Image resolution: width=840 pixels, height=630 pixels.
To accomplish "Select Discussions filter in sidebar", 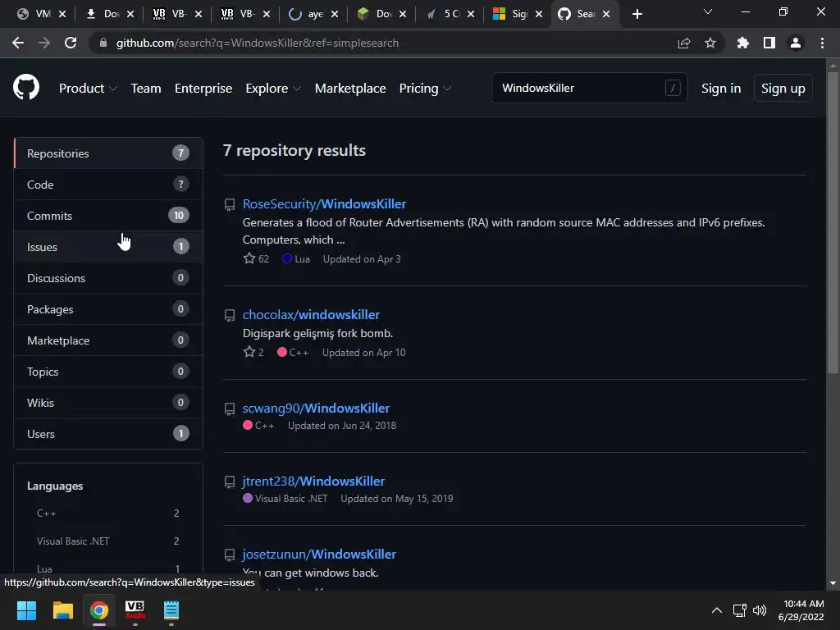I will (108, 277).
